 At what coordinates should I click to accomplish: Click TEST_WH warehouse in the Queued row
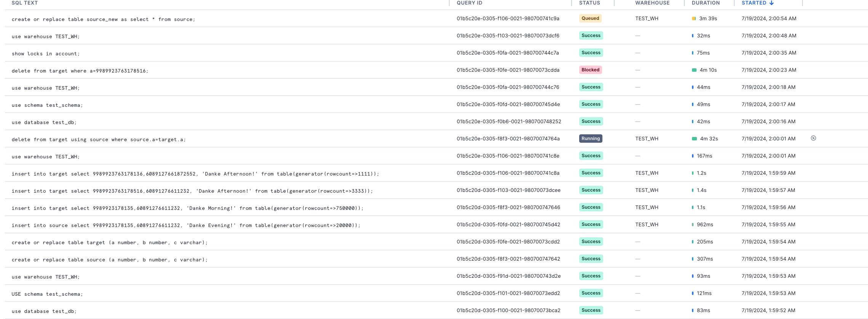pos(647,18)
